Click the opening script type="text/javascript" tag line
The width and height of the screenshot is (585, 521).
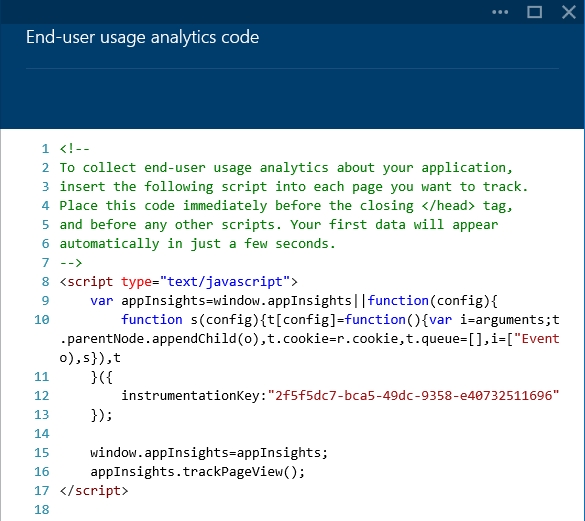[178, 282]
